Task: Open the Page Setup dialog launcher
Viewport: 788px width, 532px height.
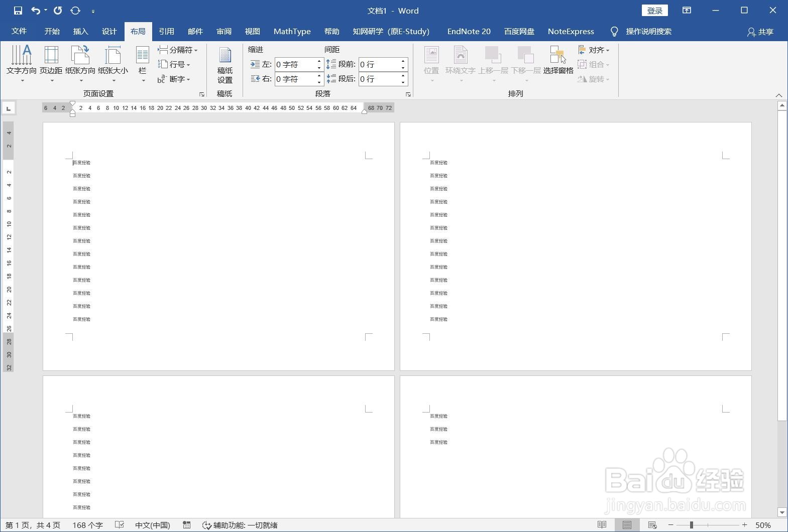Action: (x=202, y=94)
